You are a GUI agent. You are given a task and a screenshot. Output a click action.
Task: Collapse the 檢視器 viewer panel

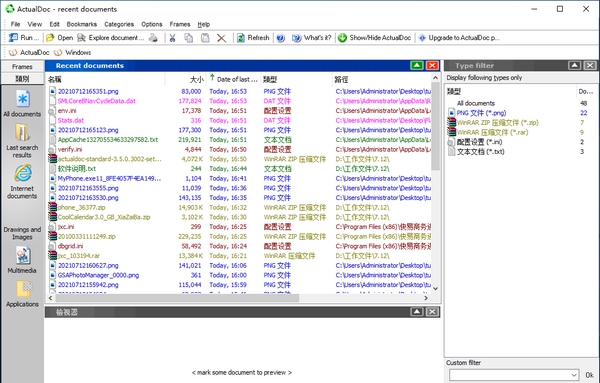417,312
